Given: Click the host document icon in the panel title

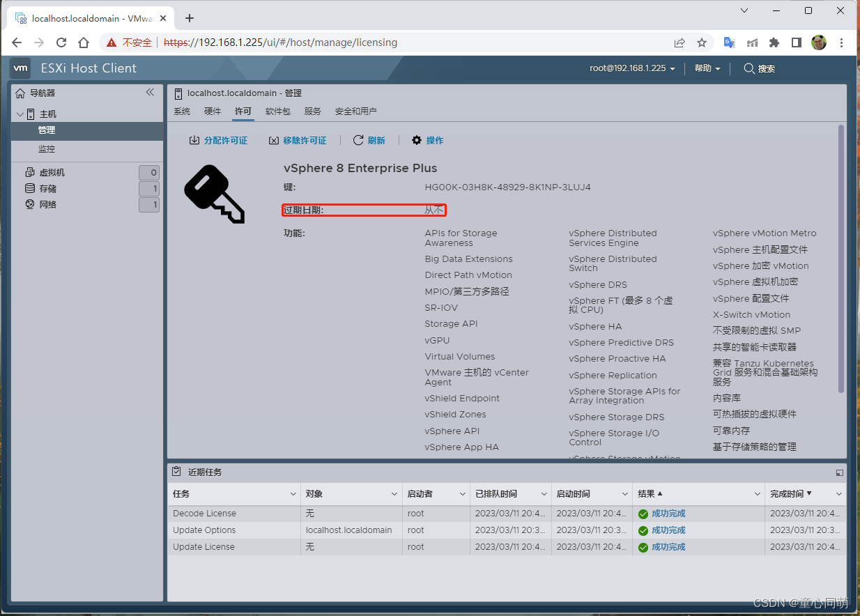Looking at the screenshot, I should pyautogui.click(x=178, y=93).
